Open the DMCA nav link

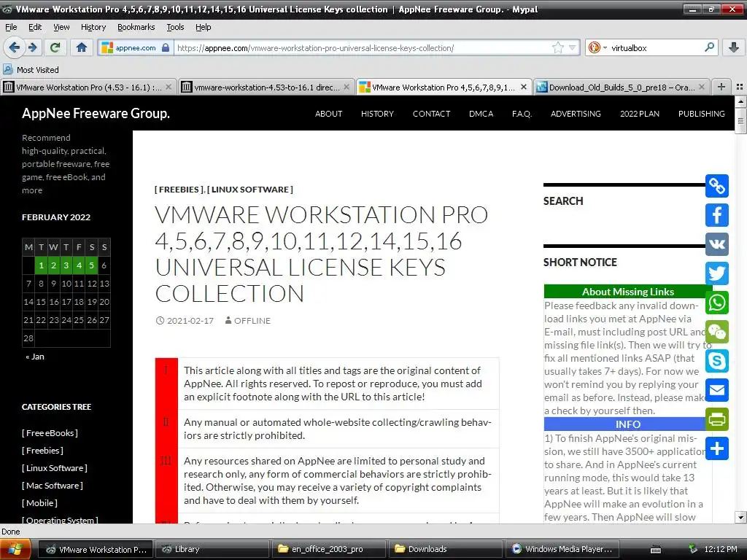pyautogui.click(x=481, y=114)
